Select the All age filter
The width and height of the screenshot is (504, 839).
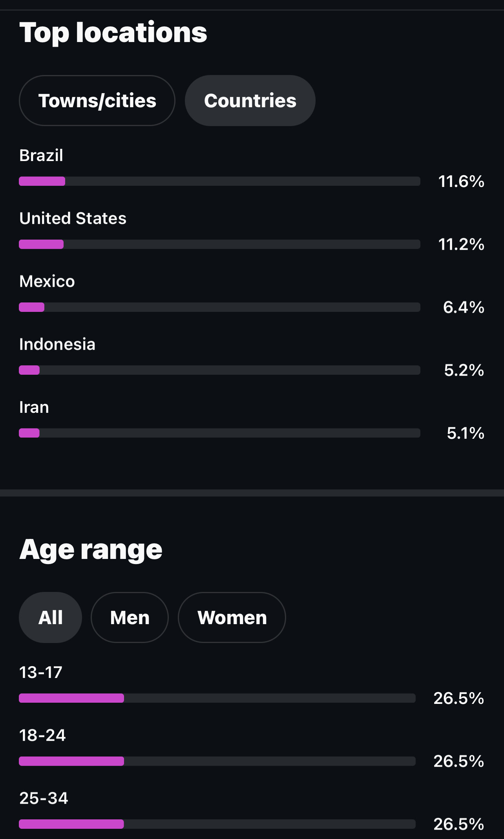(50, 617)
